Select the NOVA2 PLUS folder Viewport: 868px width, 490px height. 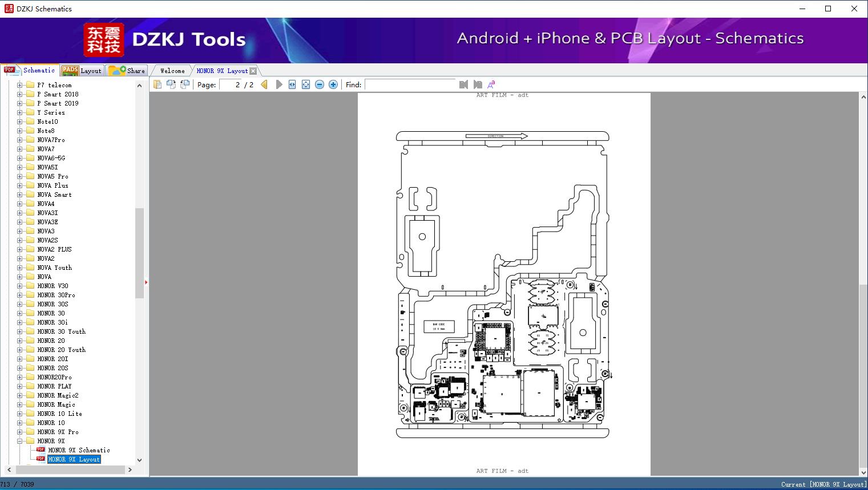point(54,249)
